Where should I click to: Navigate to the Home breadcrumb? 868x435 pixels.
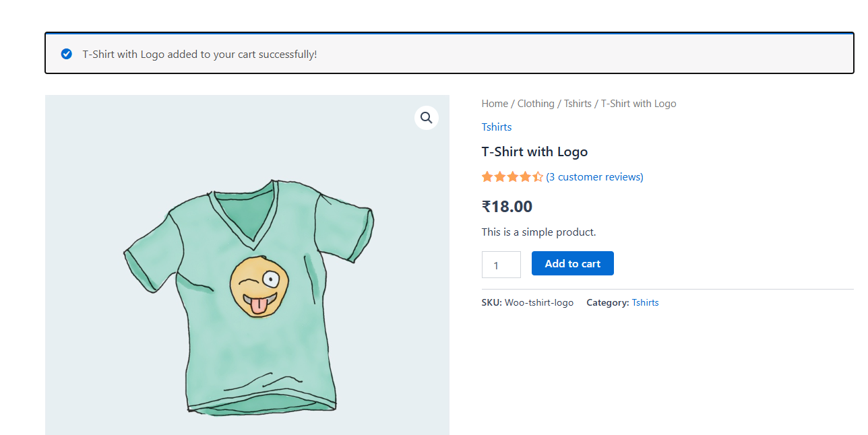click(x=495, y=103)
